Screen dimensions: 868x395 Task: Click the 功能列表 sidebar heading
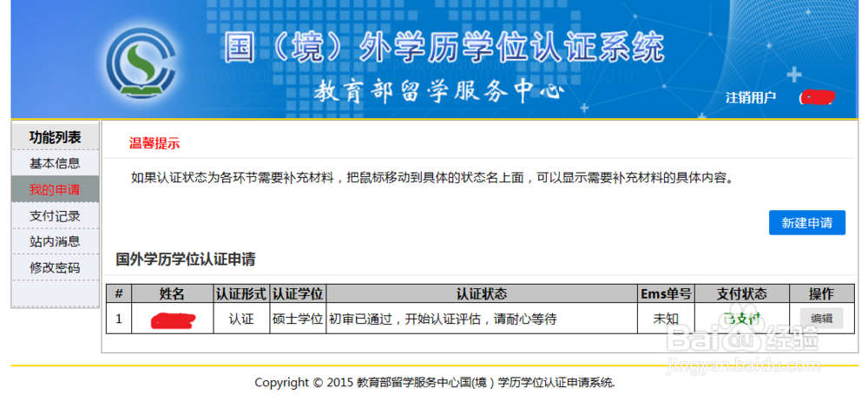(x=55, y=136)
